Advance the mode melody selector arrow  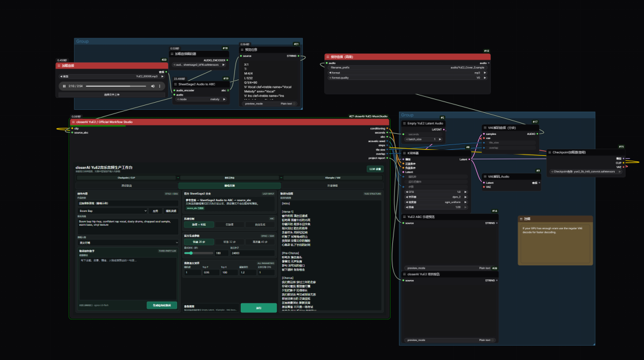point(224,99)
